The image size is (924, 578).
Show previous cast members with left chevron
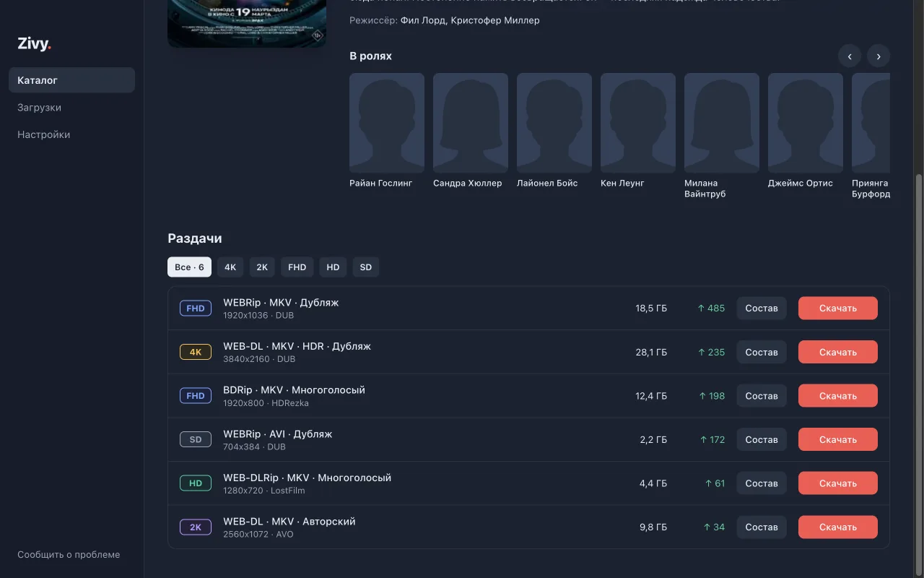pos(850,56)
